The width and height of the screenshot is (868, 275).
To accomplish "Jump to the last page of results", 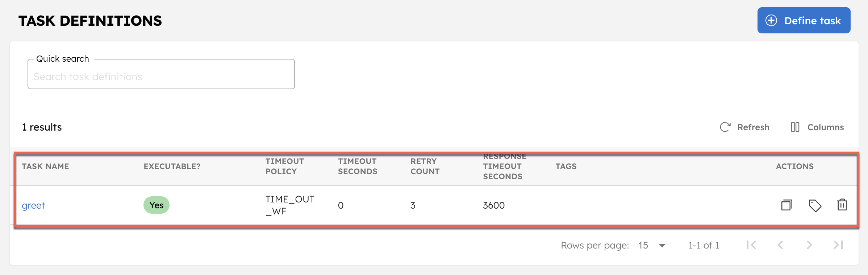I will click(838, 245).
